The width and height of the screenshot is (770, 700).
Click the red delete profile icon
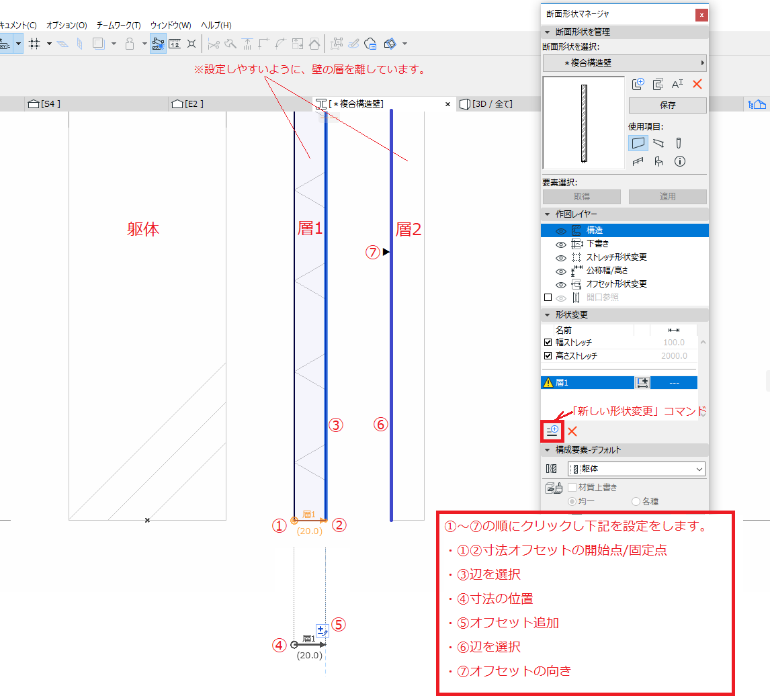tap(697, 84)
